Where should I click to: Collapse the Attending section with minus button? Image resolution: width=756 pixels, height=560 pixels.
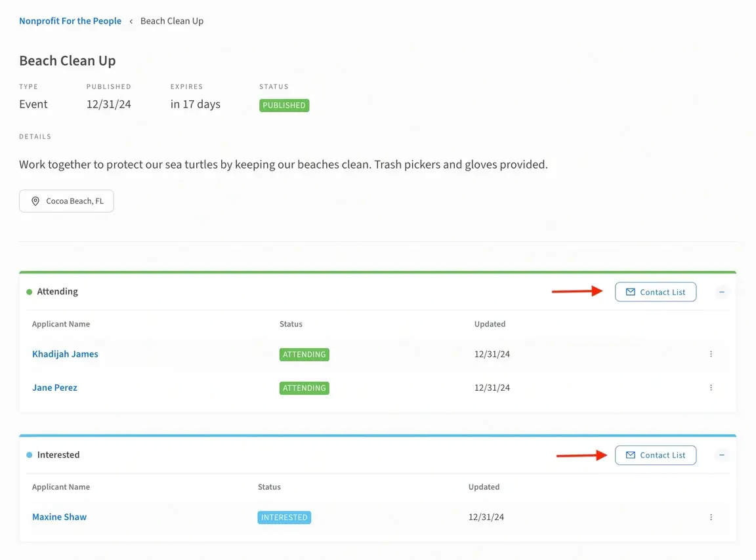[722, 292]
